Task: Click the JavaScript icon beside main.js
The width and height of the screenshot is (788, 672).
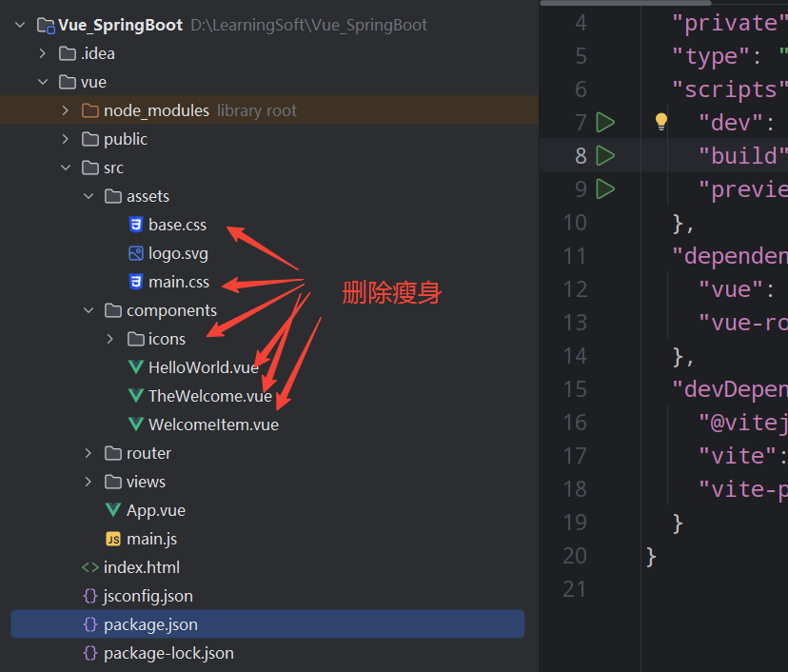Action: point(113,539)
